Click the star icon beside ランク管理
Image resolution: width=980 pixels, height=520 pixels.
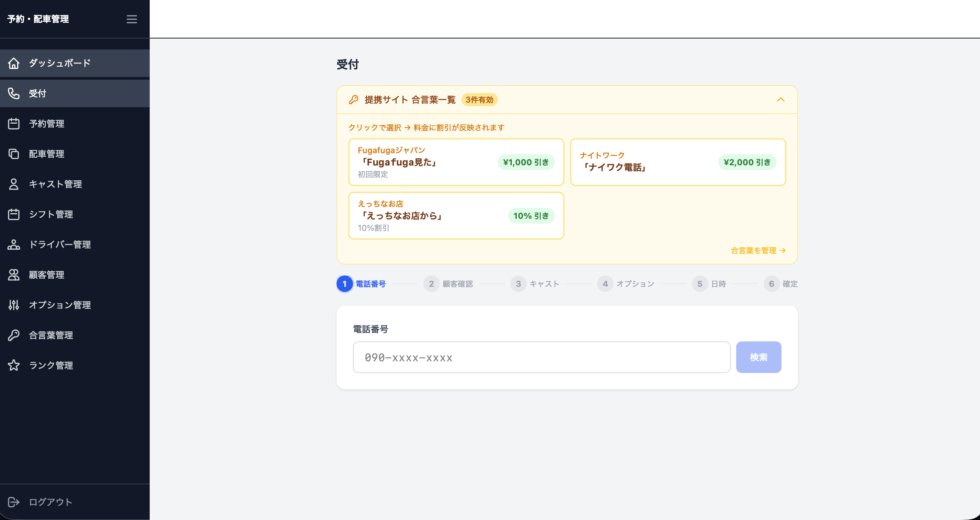tap(14, 365)
